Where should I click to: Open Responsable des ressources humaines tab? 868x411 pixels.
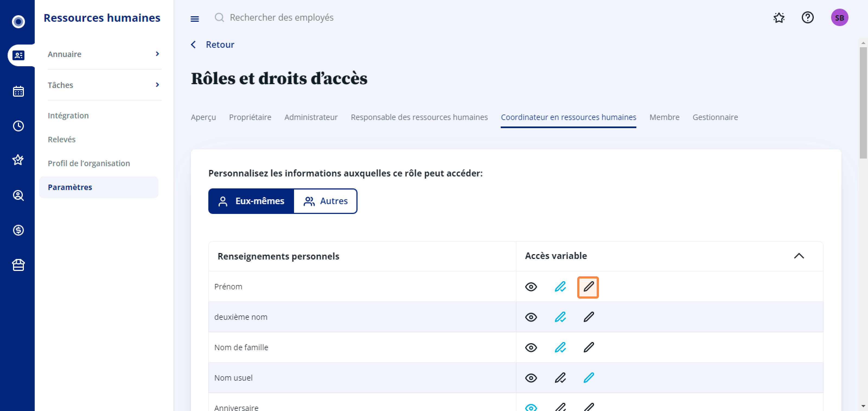419,117
